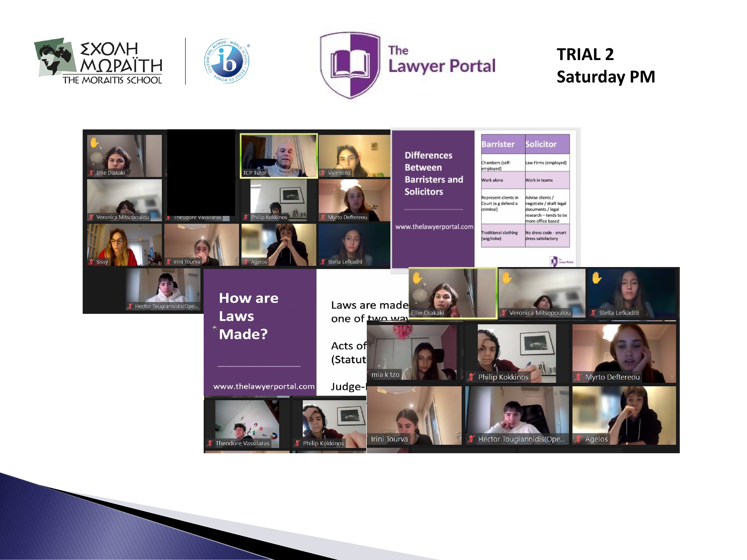
Task: Click the 'Saturday PM' text
Action: 606,77
